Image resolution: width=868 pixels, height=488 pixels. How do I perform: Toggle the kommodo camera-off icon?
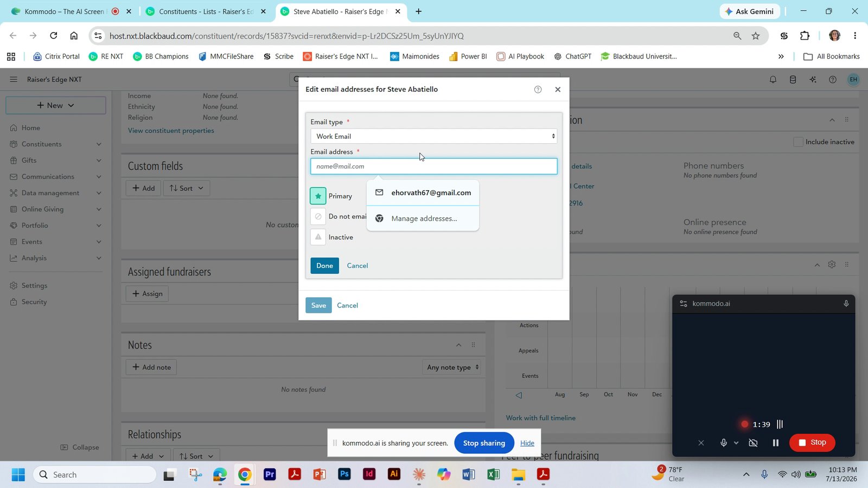click(753, 443)
